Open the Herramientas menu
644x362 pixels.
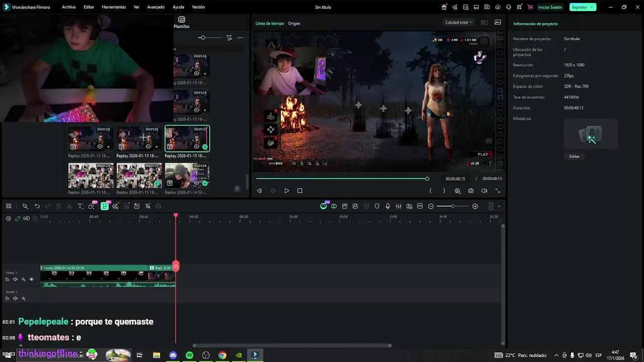[114, 7]
